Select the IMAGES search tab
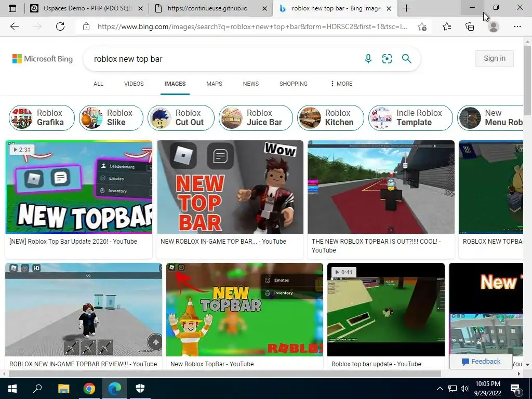Screen dimensions: 532x399 pyautogui.click(x=175, y=84)
